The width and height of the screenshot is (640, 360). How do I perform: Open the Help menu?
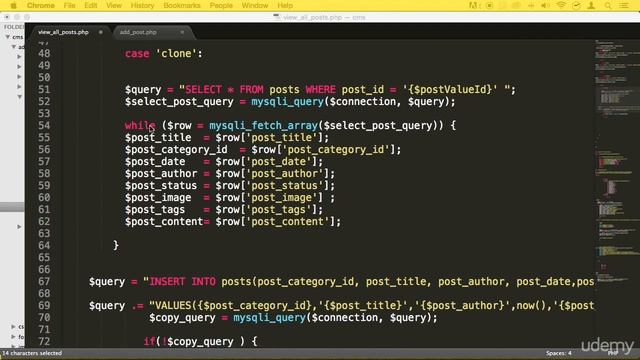point(285,5)
